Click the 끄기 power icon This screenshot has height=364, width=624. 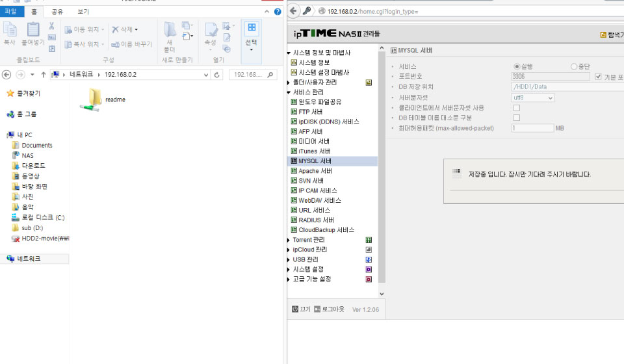point(295,309)
